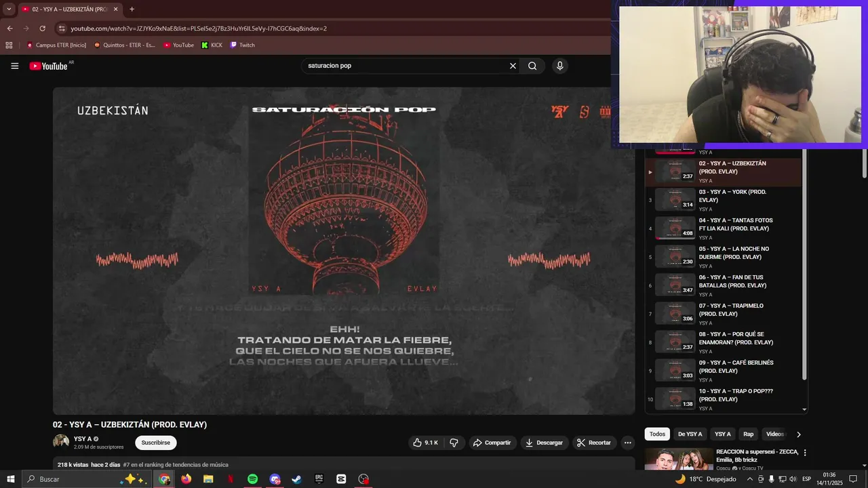Click the search magnifier button
868x488 pixels.
532,66
